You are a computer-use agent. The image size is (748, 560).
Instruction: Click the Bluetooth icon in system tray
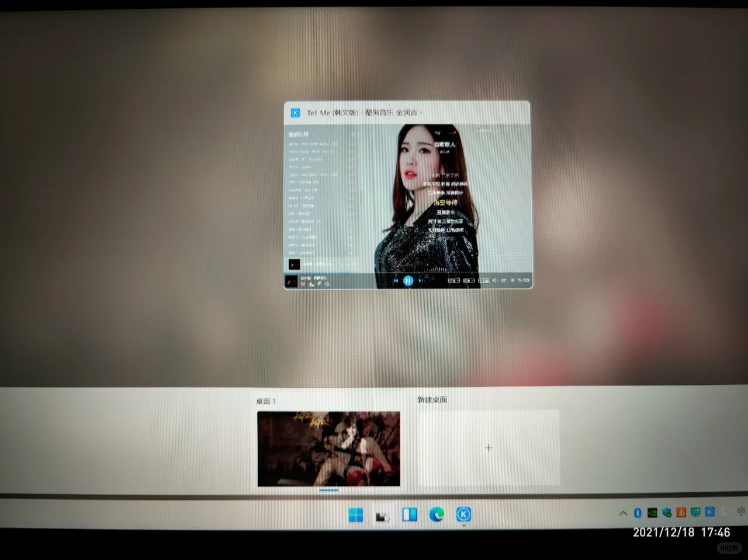637,513
